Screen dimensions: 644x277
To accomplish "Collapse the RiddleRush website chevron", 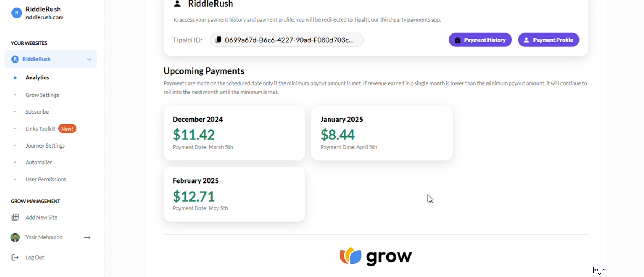I will (89, 59).
